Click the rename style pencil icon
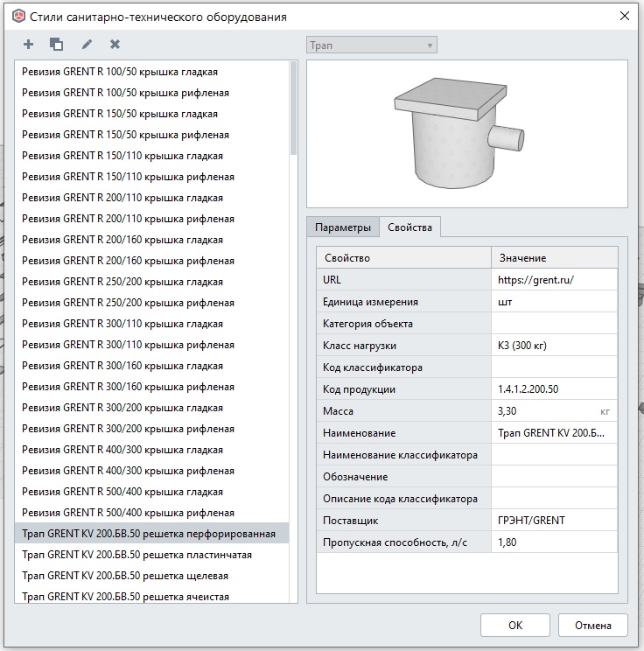Image resolution: width=644 pixels, height=651 pixels. [x=87, y=44]
